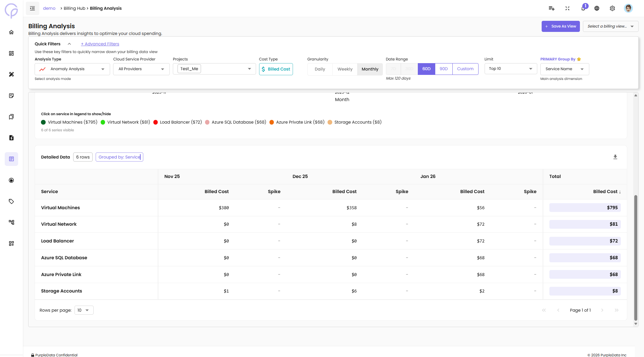
Task: Click the Save As View button
Action: pos(560,27)
